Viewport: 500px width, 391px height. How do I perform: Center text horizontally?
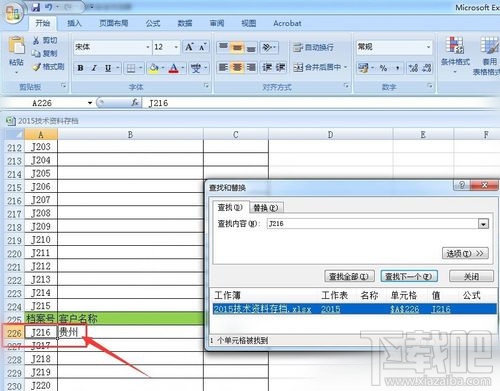point(237,68)
